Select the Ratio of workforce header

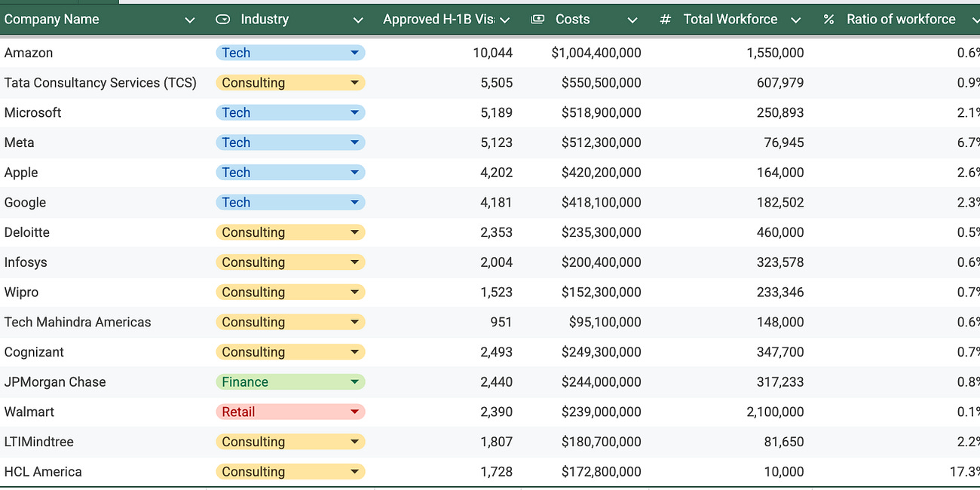pyautogui.click(x=896, y=20)
